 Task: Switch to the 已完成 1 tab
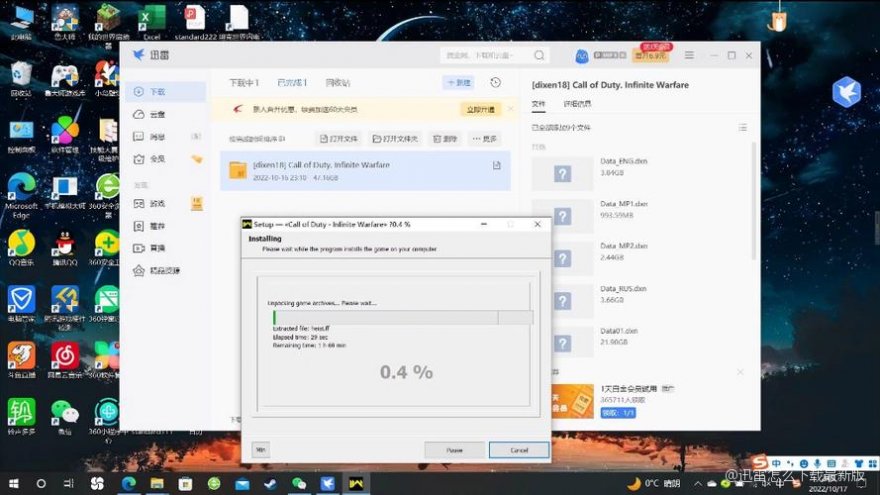(x=292, y=82)
